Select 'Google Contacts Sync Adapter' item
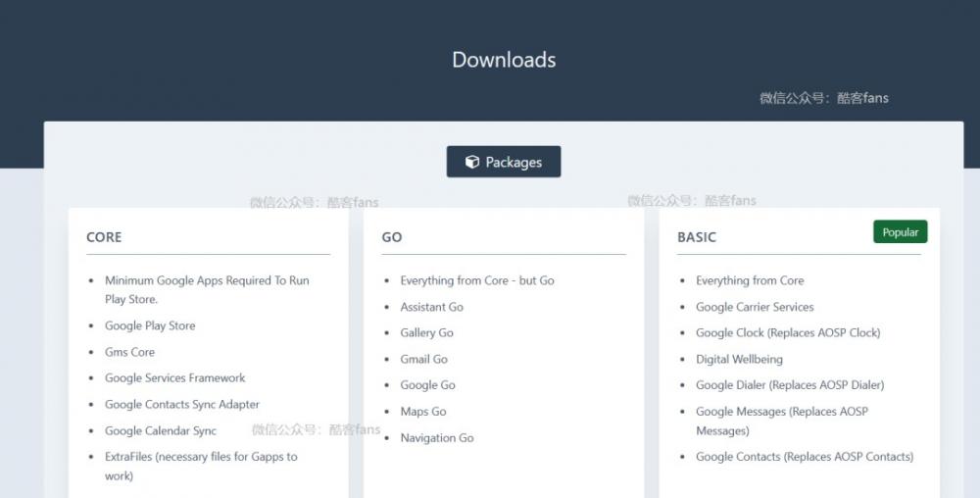 tap(182, 404)
